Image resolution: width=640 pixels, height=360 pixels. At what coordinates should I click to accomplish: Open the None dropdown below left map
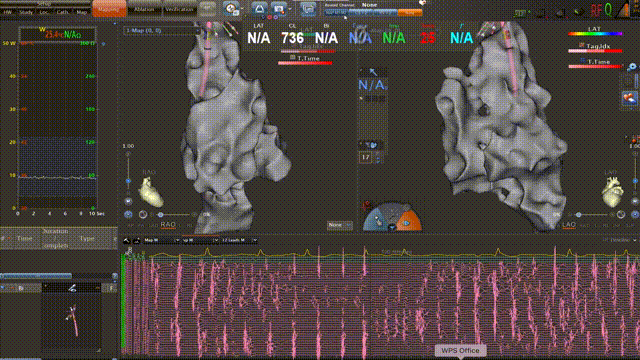[x=340, y=225]
